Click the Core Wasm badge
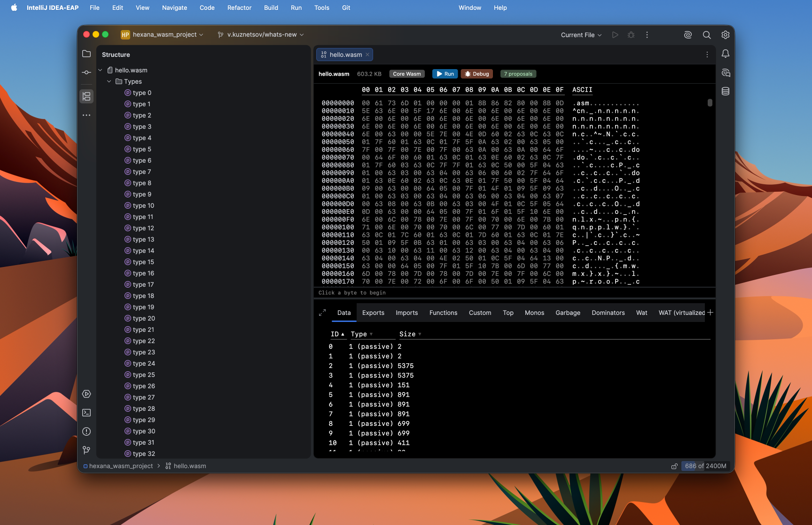The image size is (812, 525). click(406, 74)
